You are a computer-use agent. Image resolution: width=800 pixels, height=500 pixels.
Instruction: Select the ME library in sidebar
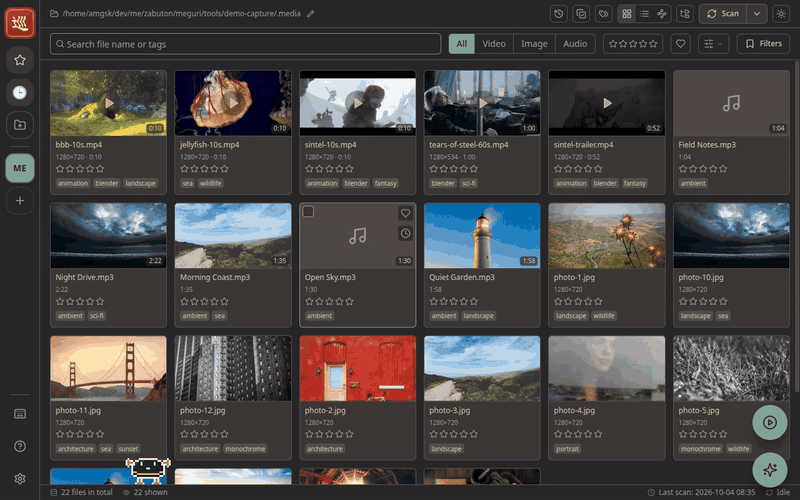tap(20, 168)
